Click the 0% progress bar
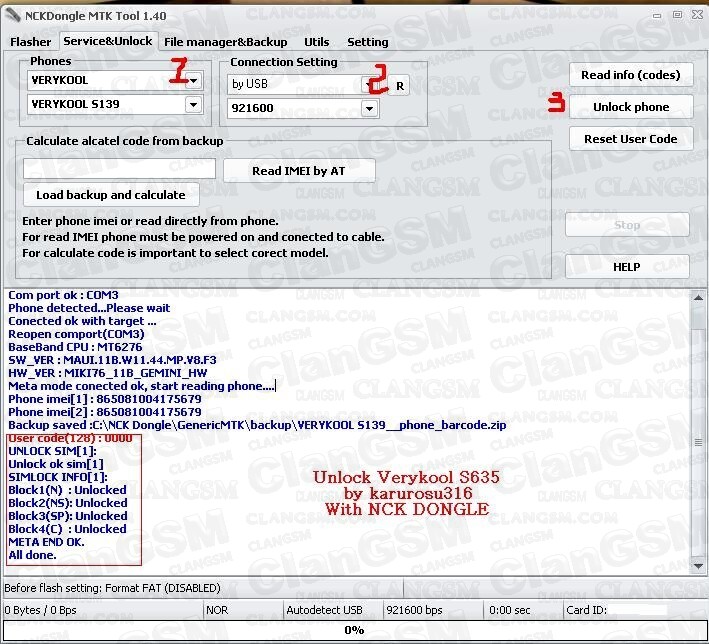This screenshot has height=644, width=709. coord(354,630)
